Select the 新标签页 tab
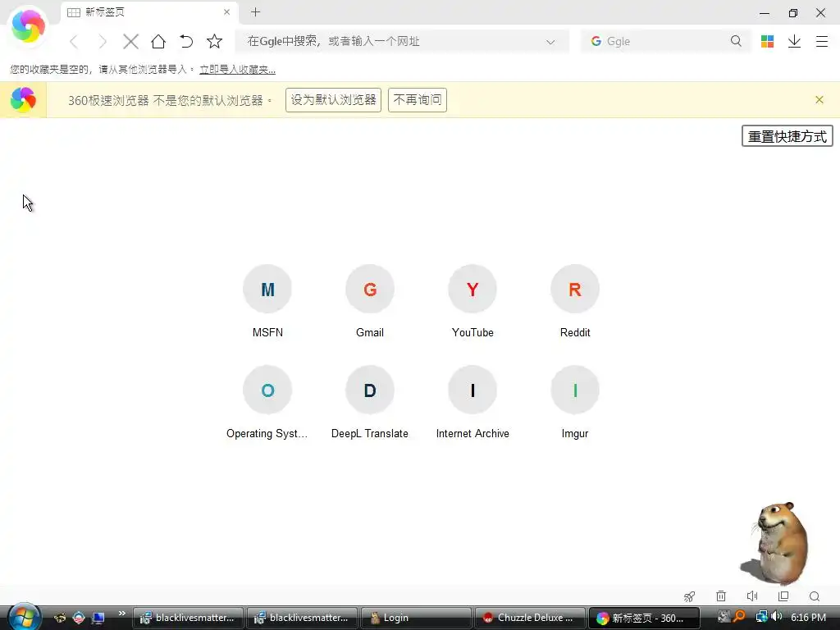This screenshot has height=630, width=840. coord(149,12)
